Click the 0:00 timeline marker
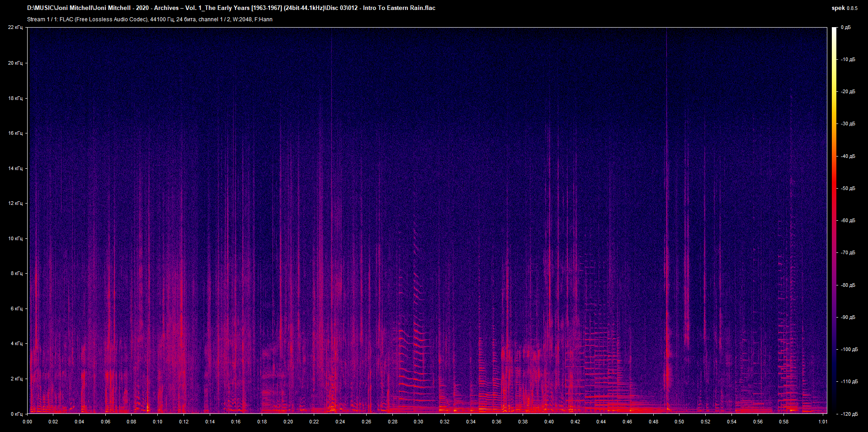Screen dimensions: 868x432 28,421
